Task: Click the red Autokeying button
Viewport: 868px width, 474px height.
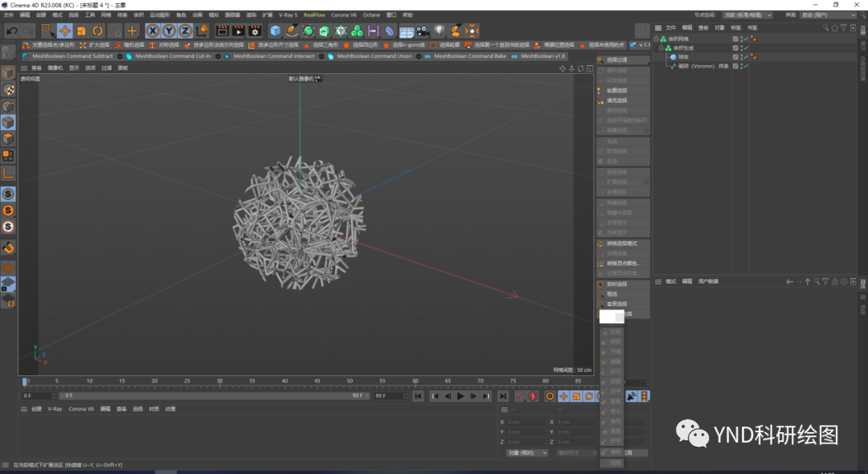Action: (x=533, y=396)
